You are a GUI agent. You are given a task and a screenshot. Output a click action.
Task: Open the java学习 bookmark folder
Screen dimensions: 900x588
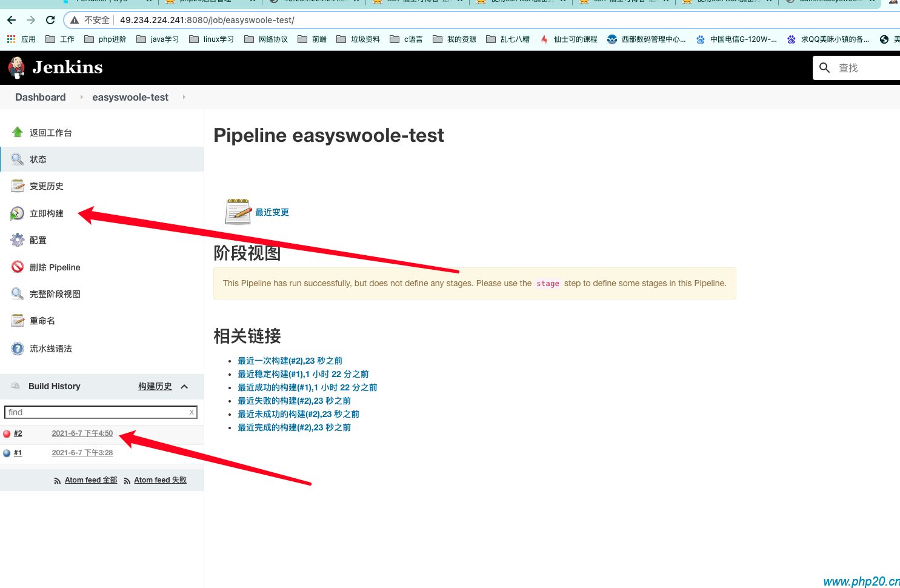point(158,39)
